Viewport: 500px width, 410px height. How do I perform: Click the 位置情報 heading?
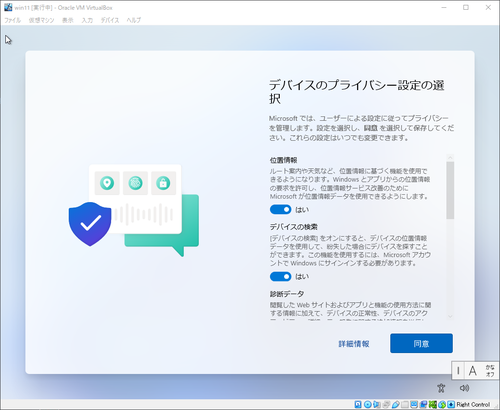coord(283,160)
